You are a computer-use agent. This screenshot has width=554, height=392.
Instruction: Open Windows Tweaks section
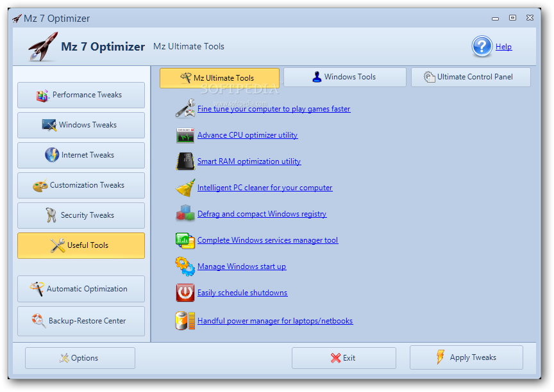(x=81, y=125)
